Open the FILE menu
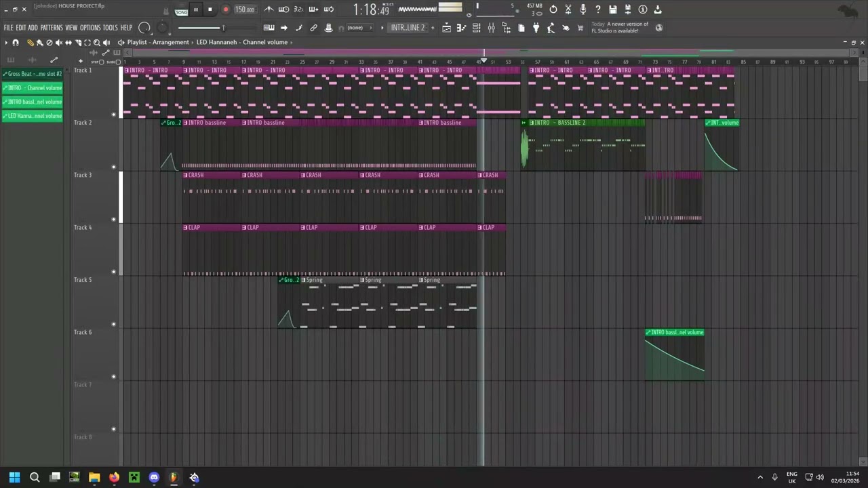This screenshot has width=868, height=488. (x=8, y=28)
